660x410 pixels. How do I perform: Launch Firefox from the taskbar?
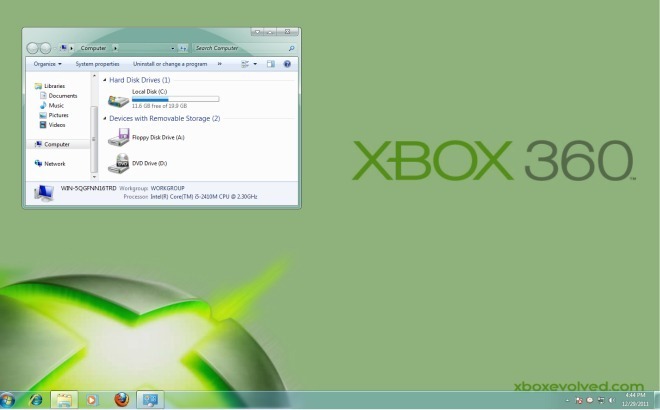tap(122, 399)
